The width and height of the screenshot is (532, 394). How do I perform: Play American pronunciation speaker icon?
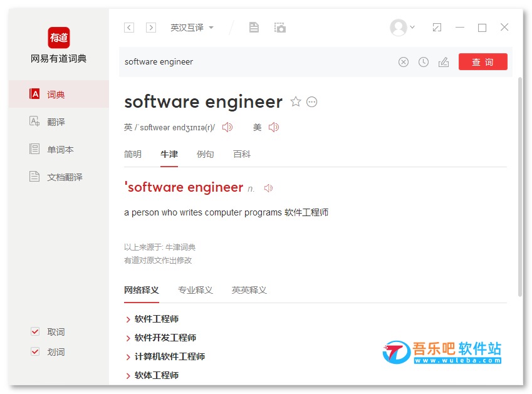point(274,127)
